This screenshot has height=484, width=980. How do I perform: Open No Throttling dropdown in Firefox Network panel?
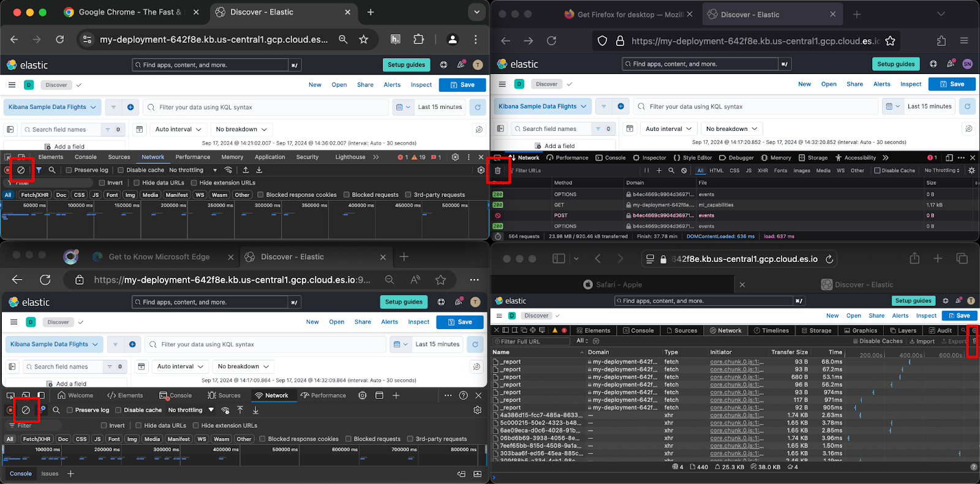point(942,171)
